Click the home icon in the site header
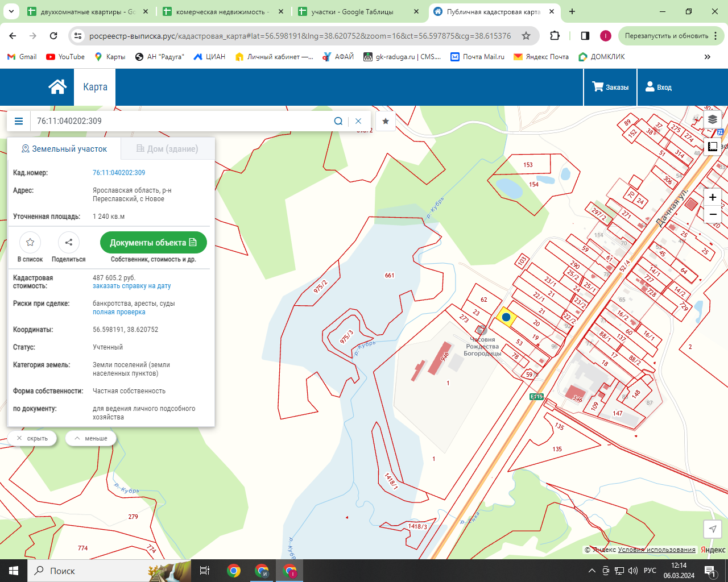728x582 pixels. click(57, 87)
